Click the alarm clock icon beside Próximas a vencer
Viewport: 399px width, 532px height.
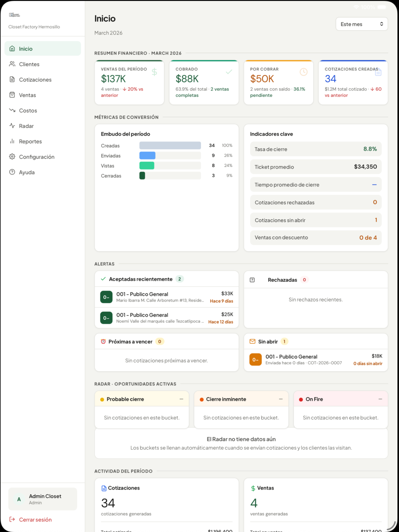click(103, 341)
